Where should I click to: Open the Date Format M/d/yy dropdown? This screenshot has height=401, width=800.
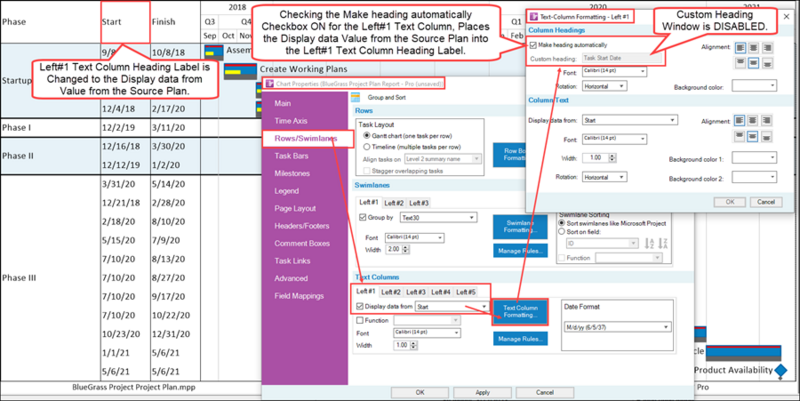618,327
